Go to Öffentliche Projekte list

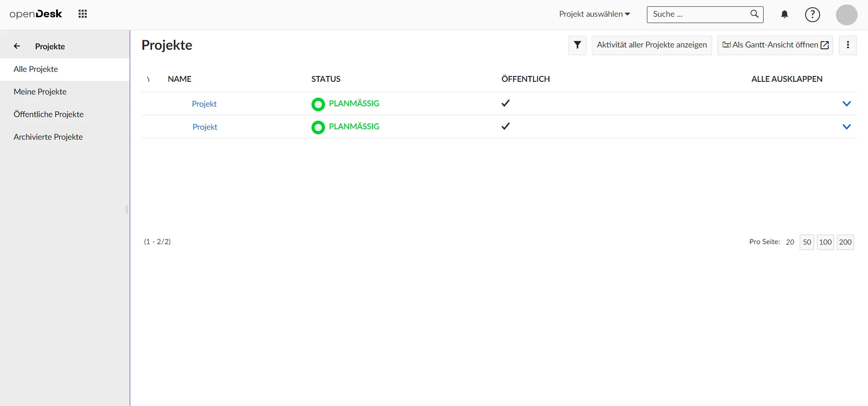tap(48, 114)
